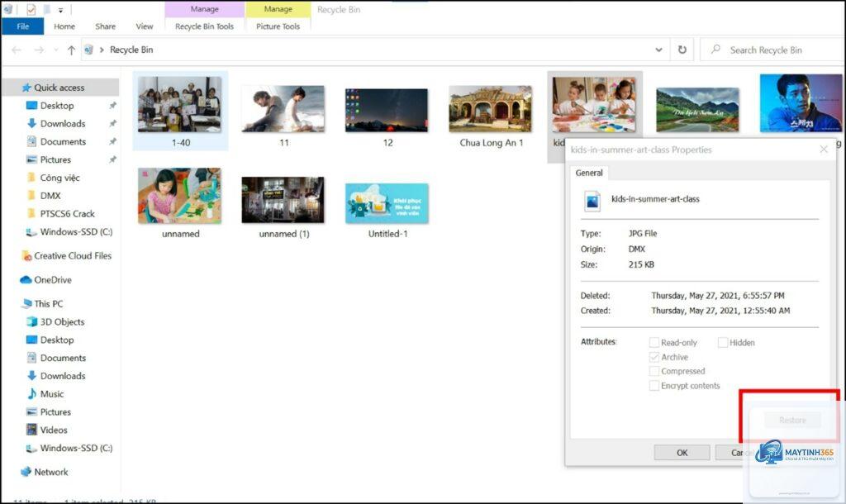Open the PTSCS6 Crack folder
This screenshot has width=846, height=504.
[67, 214]
